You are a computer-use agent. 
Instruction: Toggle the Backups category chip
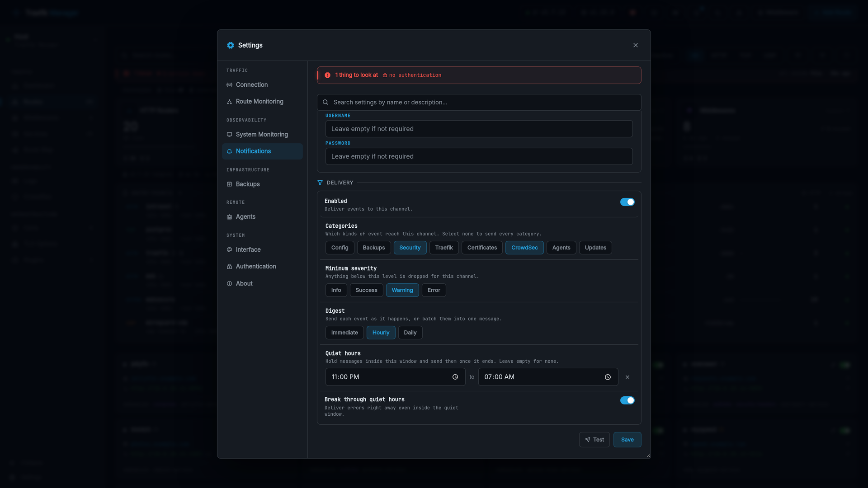pos(374,248)
